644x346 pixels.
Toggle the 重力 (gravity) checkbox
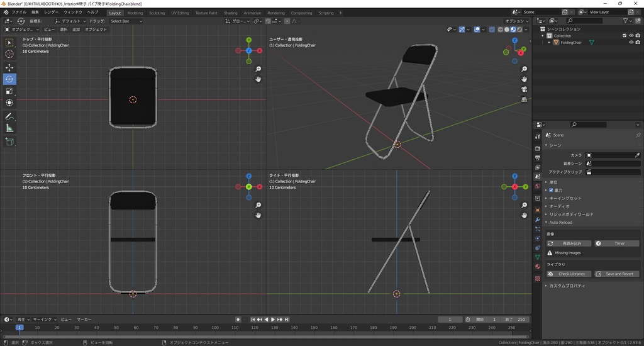[552, 190]
